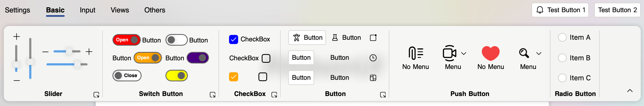Click the table layout icon button

373,78
